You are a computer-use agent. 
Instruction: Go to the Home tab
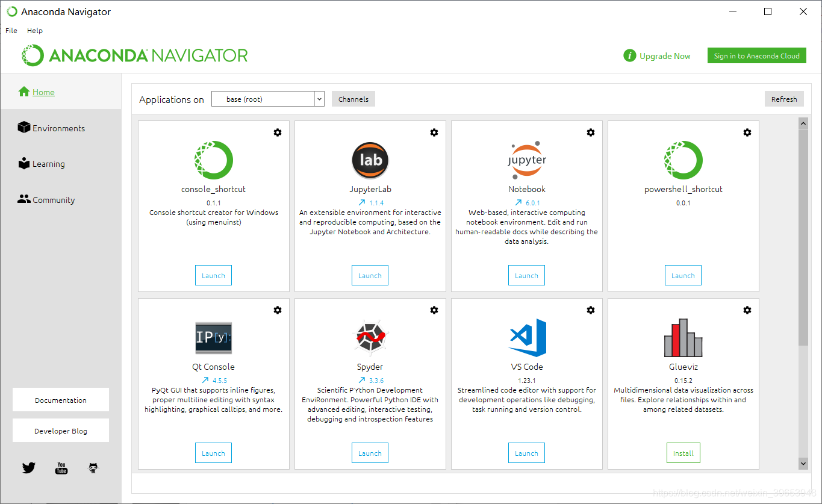click(x=61, y=92)
